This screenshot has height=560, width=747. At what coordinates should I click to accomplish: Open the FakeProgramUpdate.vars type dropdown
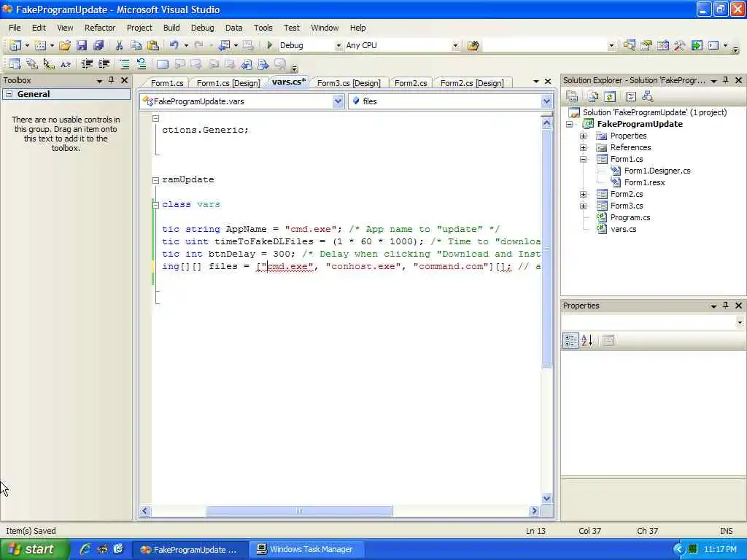[x=338, y=101]
